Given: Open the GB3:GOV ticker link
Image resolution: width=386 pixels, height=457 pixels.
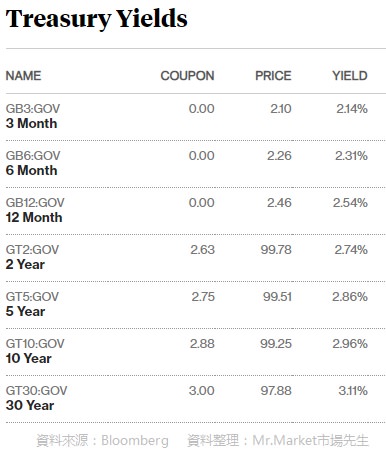Looking at the screenshot, I should [33, 109].
